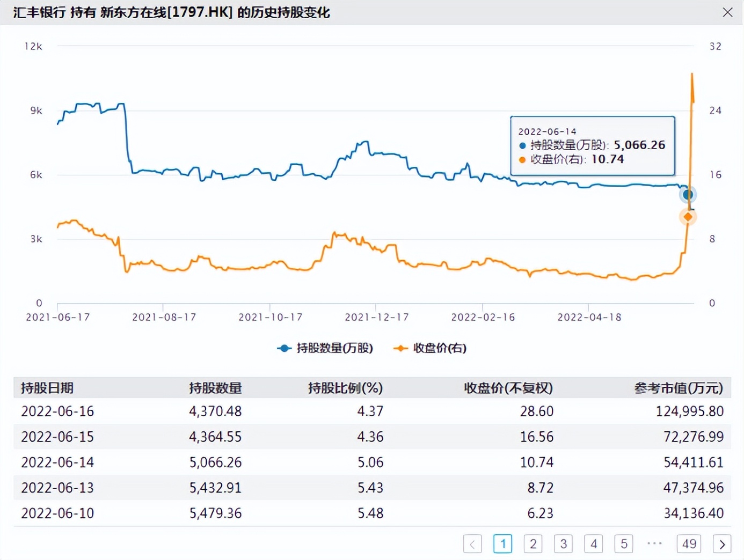This screenshot has width=744, height=560.
Task: Click tooltip date 2022-06-14
Action: [547, 131]
